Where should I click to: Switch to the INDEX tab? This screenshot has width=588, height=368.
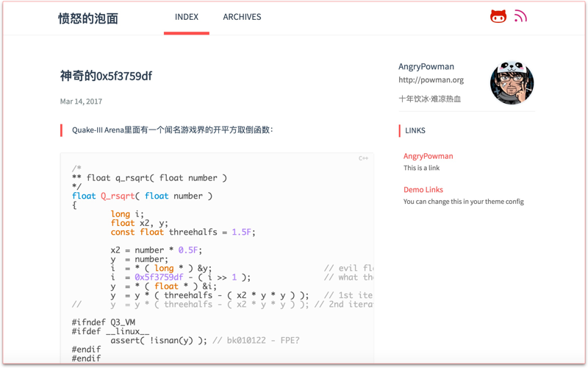click(187, 17)
